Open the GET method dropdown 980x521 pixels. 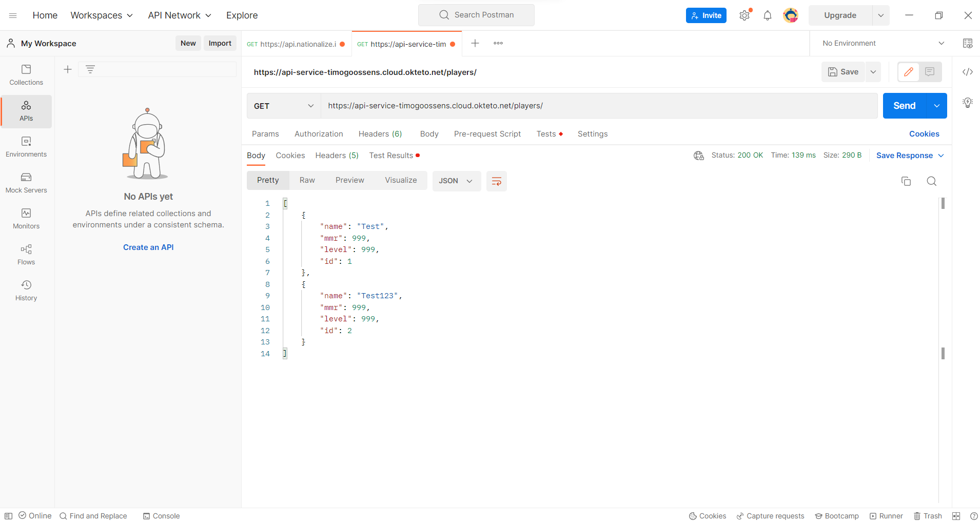click(x=284, y=106)
